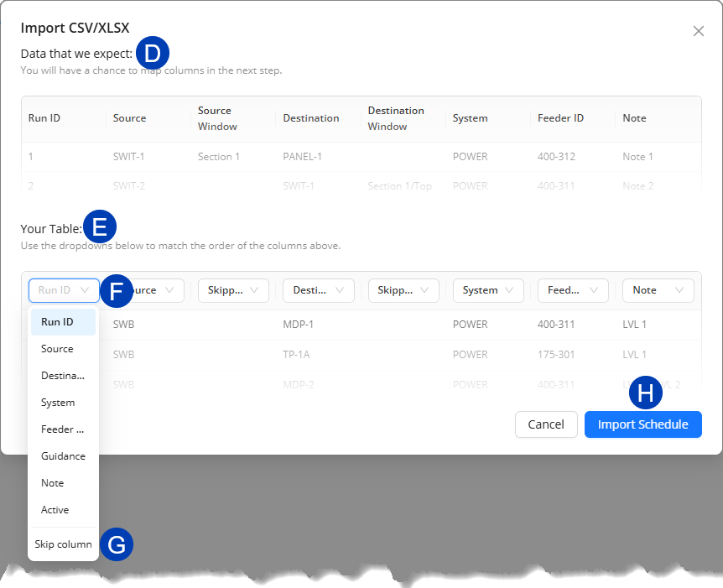Click the Source Window column header

(x=217, y=118)
